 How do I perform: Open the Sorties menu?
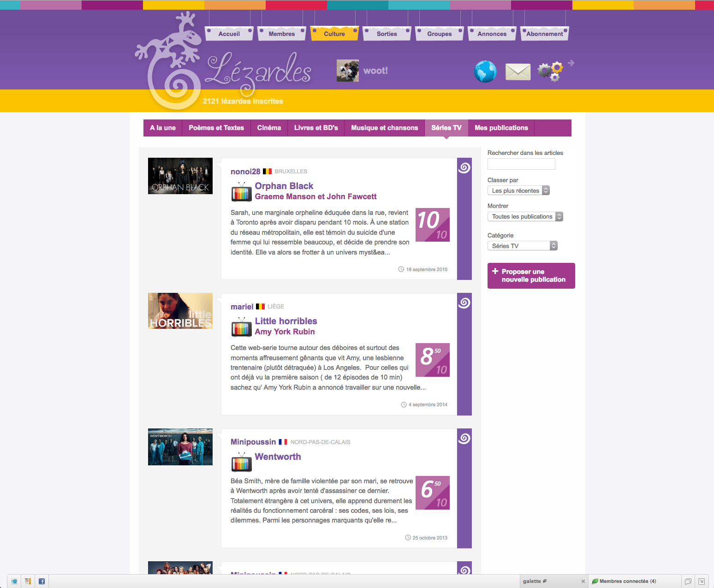(387, 34)
